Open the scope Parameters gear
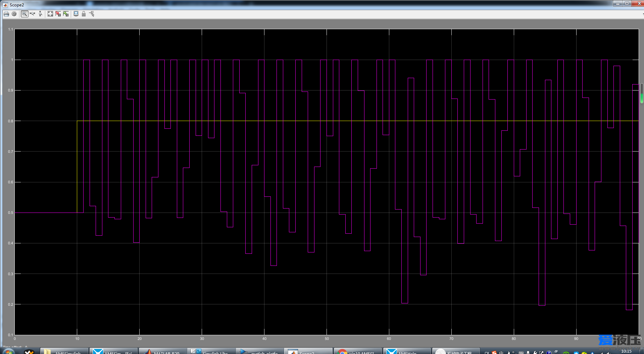Viewport: 644px width, 354px height. 14,14
